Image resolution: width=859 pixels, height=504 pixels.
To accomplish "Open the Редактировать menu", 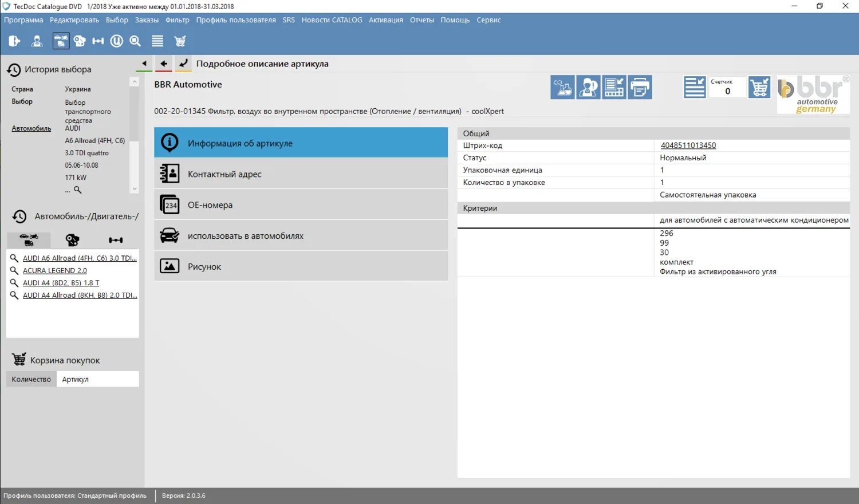I will tap(74, 20).
